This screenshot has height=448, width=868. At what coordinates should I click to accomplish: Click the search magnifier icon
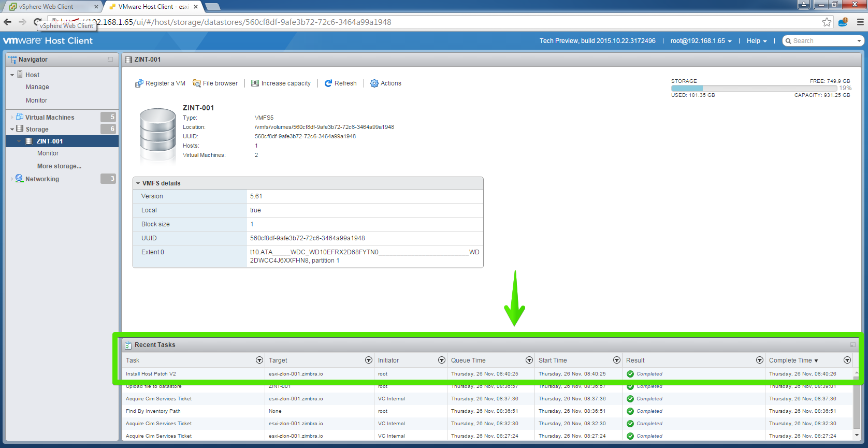point(788,41)
